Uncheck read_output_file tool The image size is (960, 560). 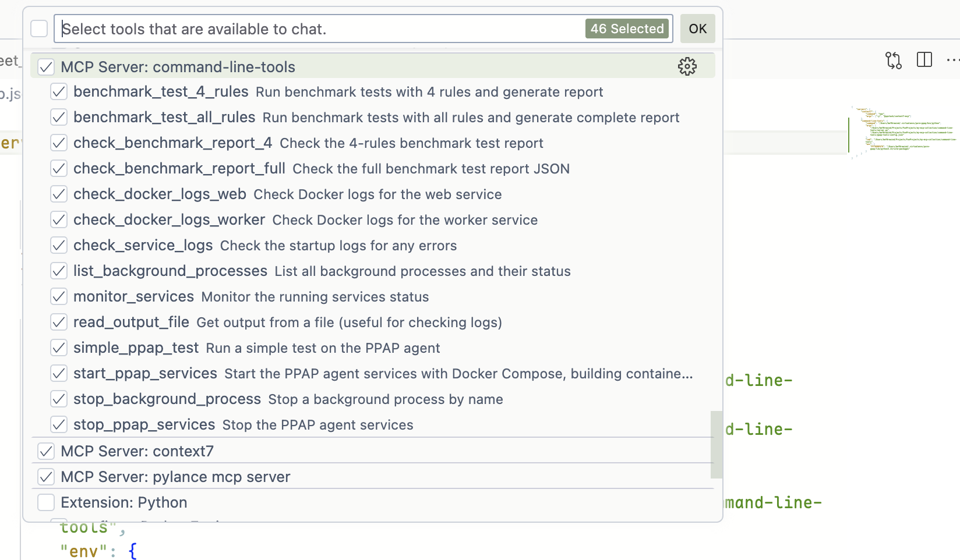(x=59, y=322)
